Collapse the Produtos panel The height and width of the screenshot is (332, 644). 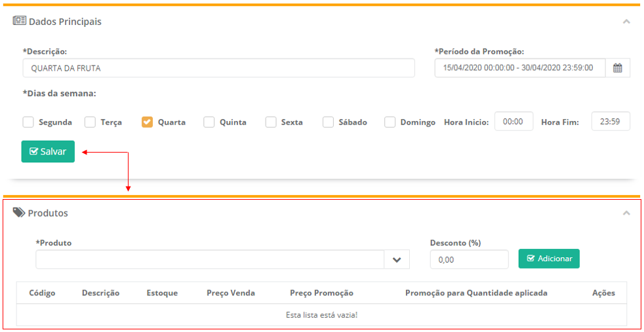pyautogui.click(x=626, y=213)
